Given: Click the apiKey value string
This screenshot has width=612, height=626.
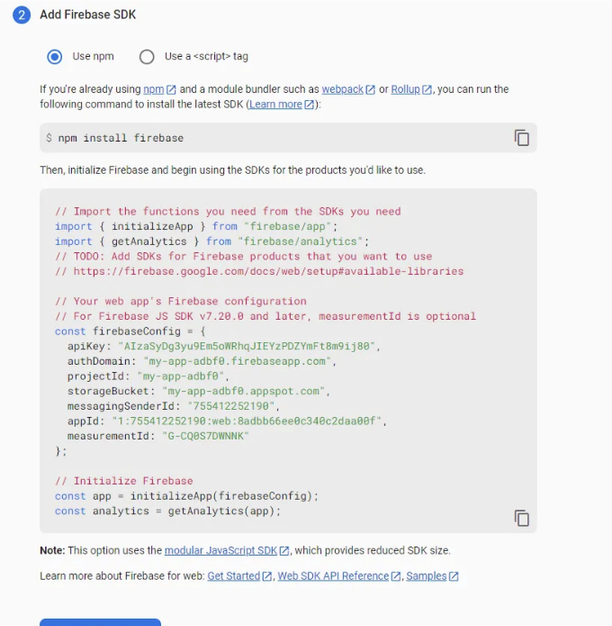Looking at the screenshot, I should (x=246, y=346).
